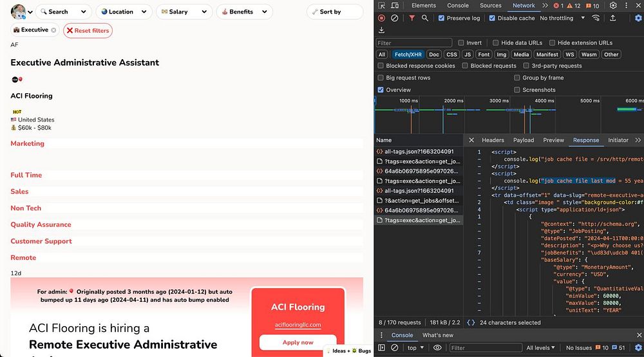644x357 pixels.
Task: Click the Marketing tag link
Action: 28,143
